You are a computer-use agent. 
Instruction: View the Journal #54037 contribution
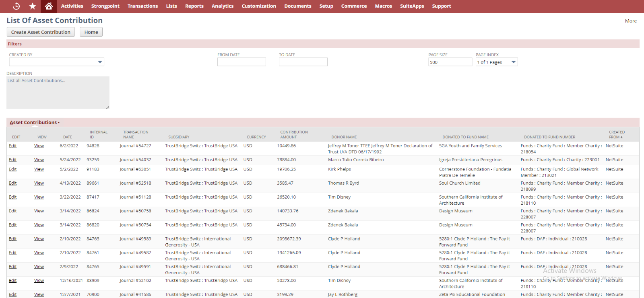point(39,160)
